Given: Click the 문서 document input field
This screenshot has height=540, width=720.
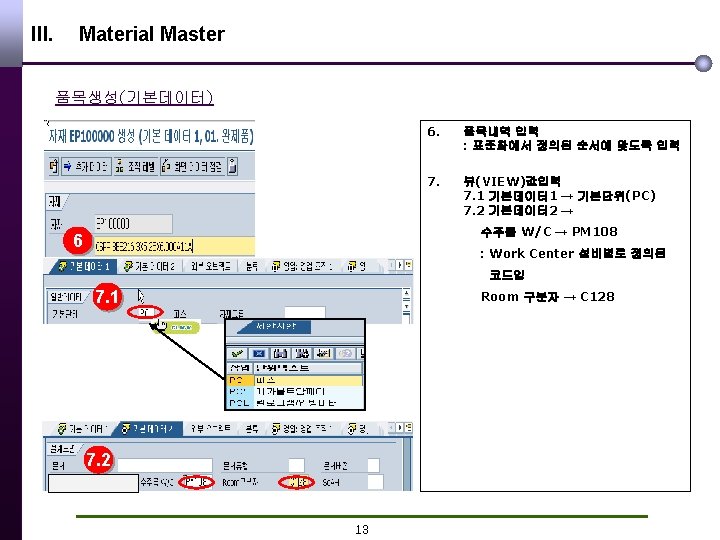Looking at the screenshot, I should coord(165,465).
